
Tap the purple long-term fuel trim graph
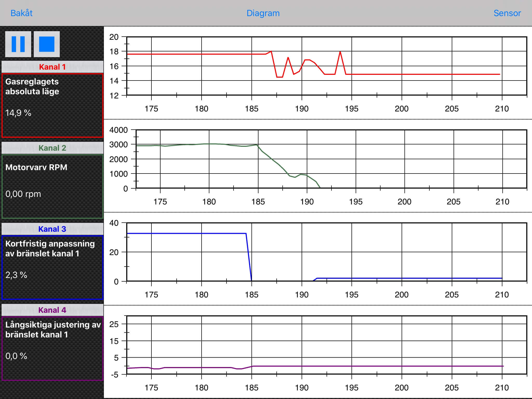pos(327,345)
